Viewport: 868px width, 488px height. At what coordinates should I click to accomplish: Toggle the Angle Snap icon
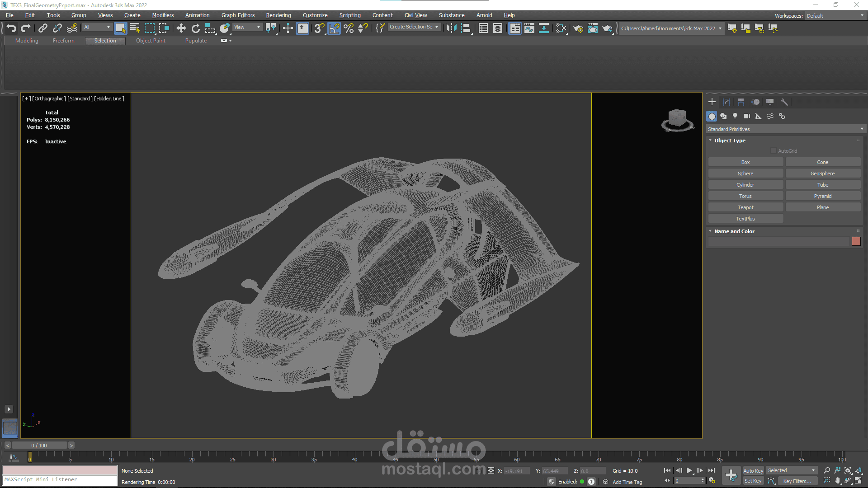point(334,28)
